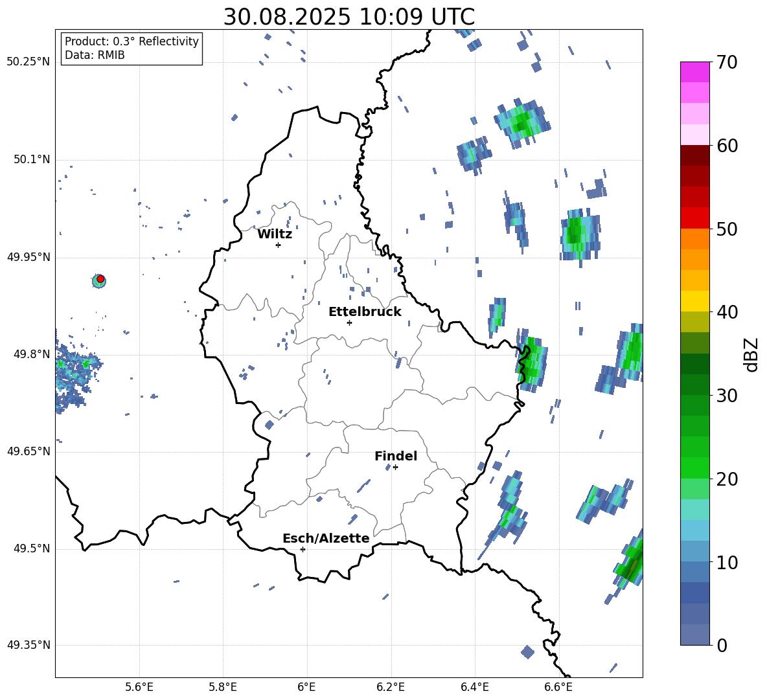The width and height of the screenshot is (767, 700).
Task: Click the 5.6°E longitude label
Action: click(x=139, y=687)
